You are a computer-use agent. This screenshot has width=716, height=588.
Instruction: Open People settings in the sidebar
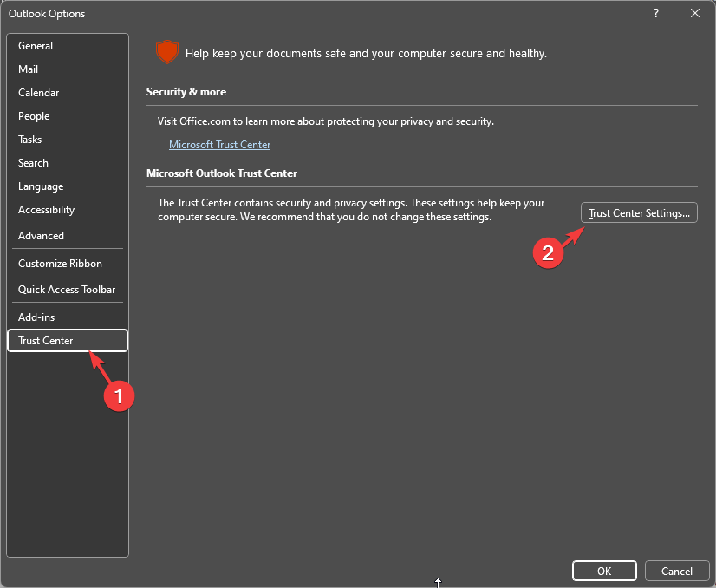click(67, 116)
